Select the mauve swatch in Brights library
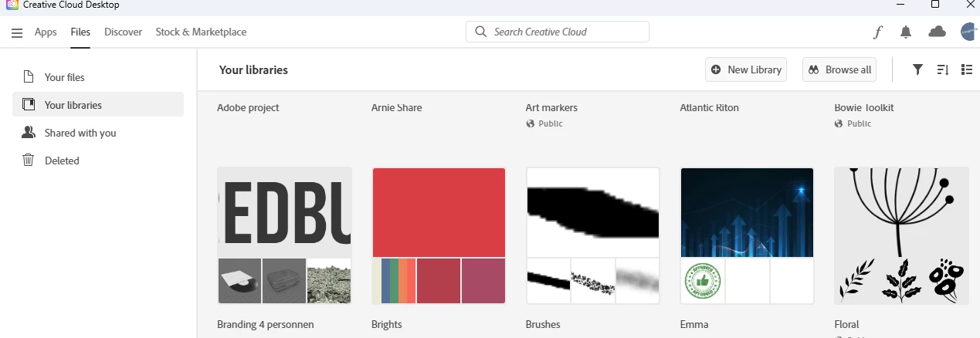 (x=483, y=281)
